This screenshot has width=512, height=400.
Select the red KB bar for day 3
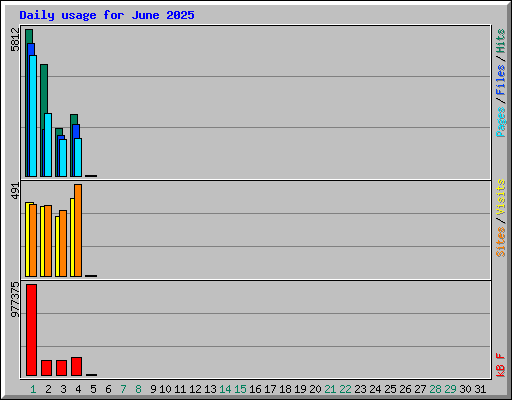62,368
